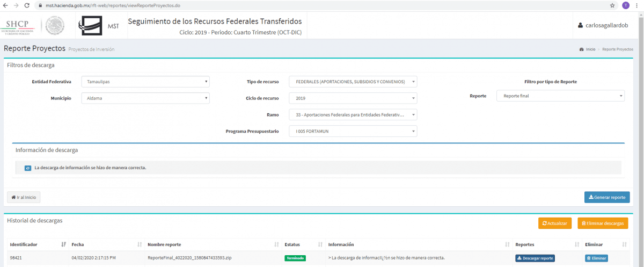This screenshot has width=644, height=267.
Task: Expand the Municipio dropdown showing Aldama
Action: (x=145, y=98)
